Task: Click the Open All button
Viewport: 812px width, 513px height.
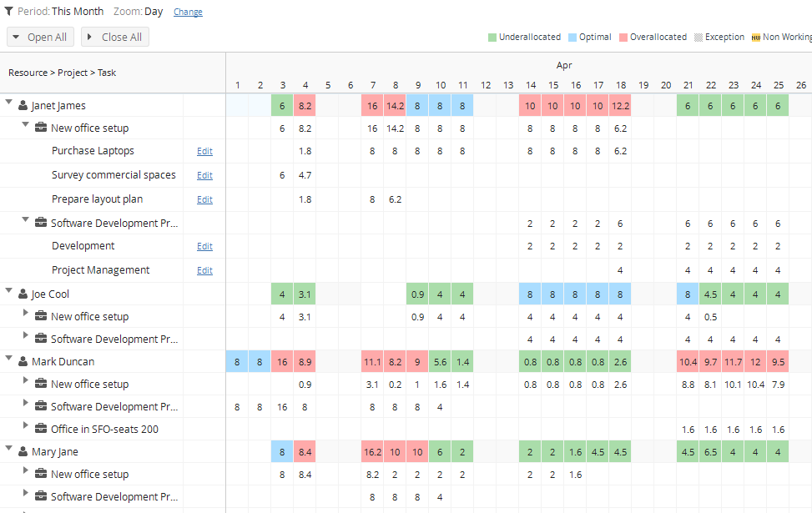Action: click(40, 38)
